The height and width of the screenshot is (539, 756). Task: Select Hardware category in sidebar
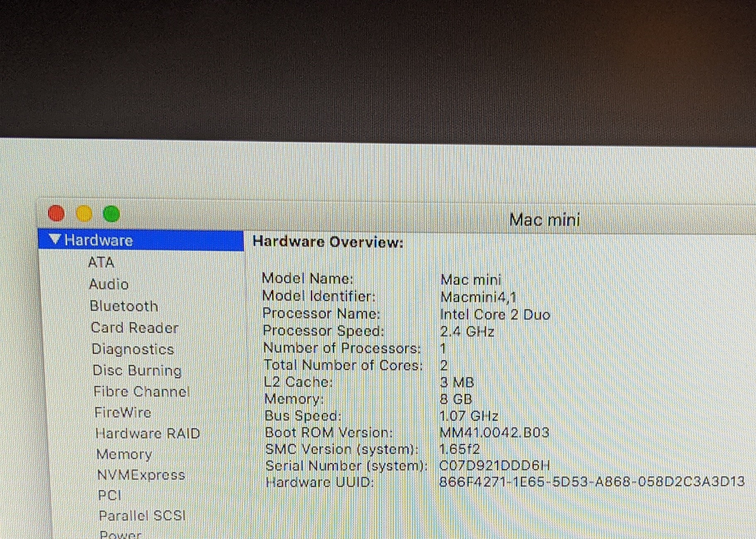point(141,240)
